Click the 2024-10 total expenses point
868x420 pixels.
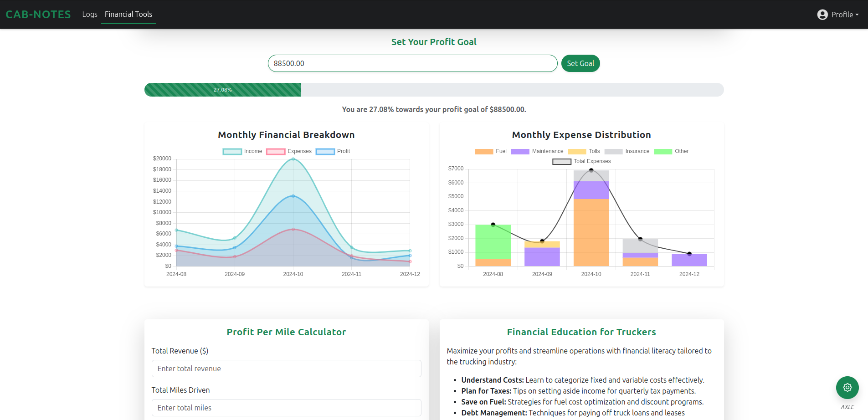(591, 170)
